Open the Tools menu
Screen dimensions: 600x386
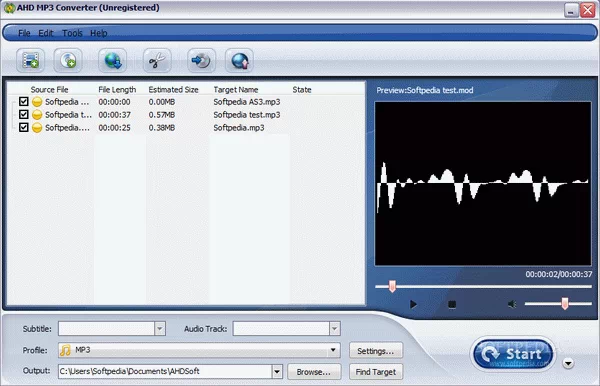click(x=72, y=33)
